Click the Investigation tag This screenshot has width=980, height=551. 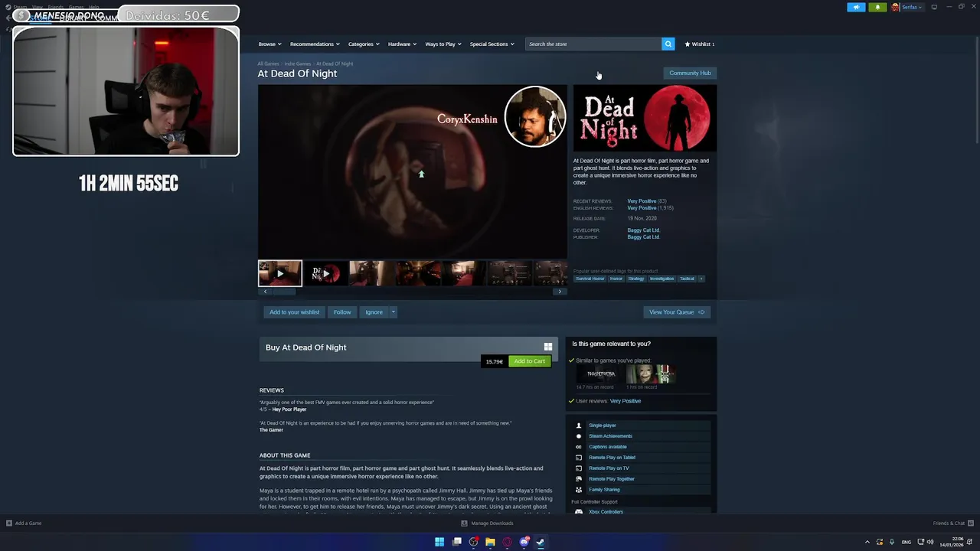pyautogui.click(x=661, y=279)
